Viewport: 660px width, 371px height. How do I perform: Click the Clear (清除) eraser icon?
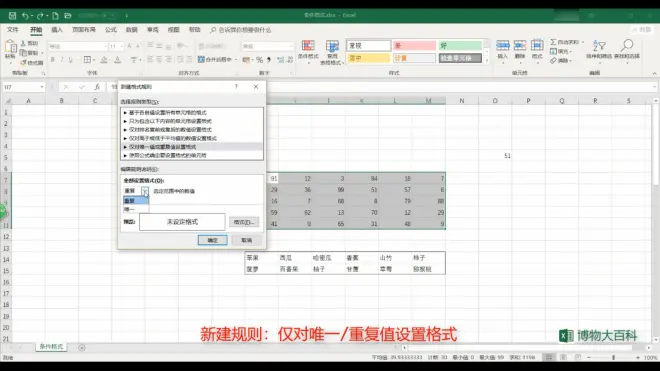click(x=554, y=61)
